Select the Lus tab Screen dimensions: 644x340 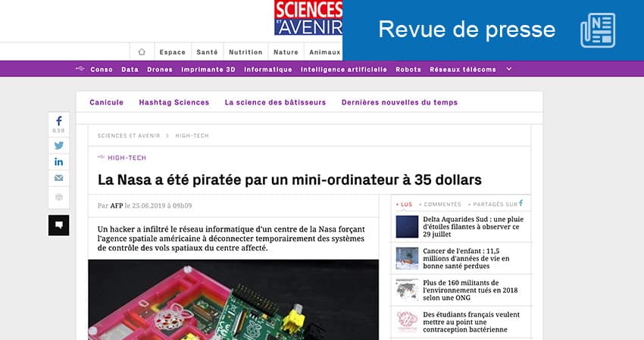[404, 204]
